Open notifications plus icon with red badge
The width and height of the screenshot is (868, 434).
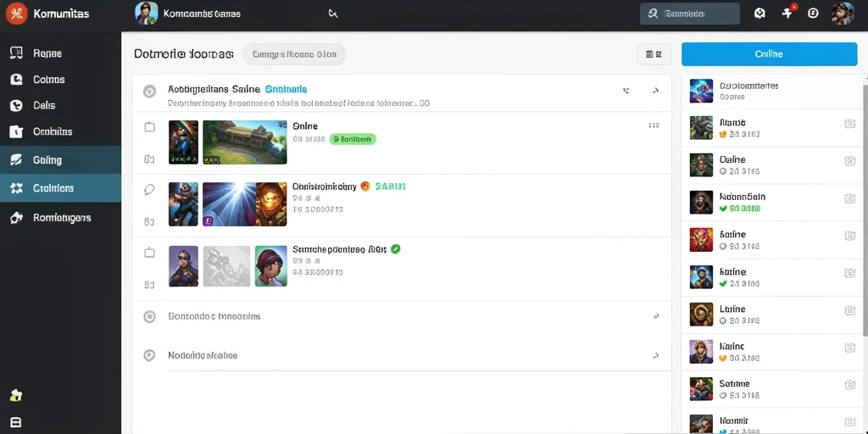[x=788, y=12]
